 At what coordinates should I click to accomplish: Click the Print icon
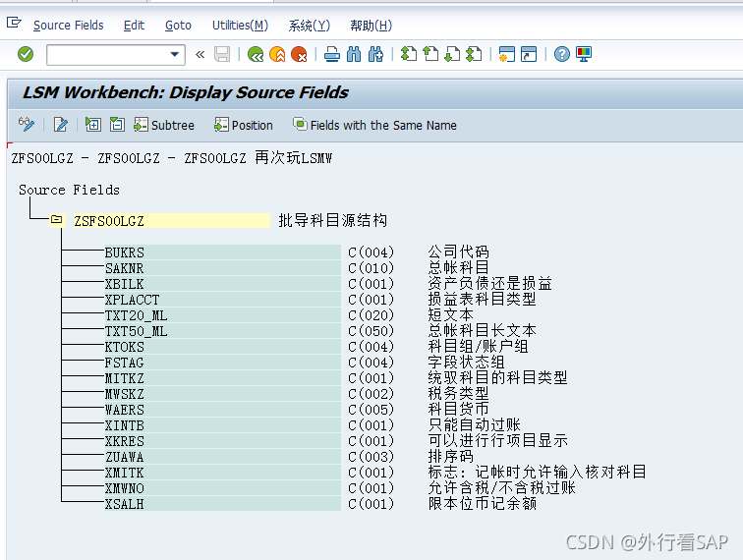coord(332,54)
